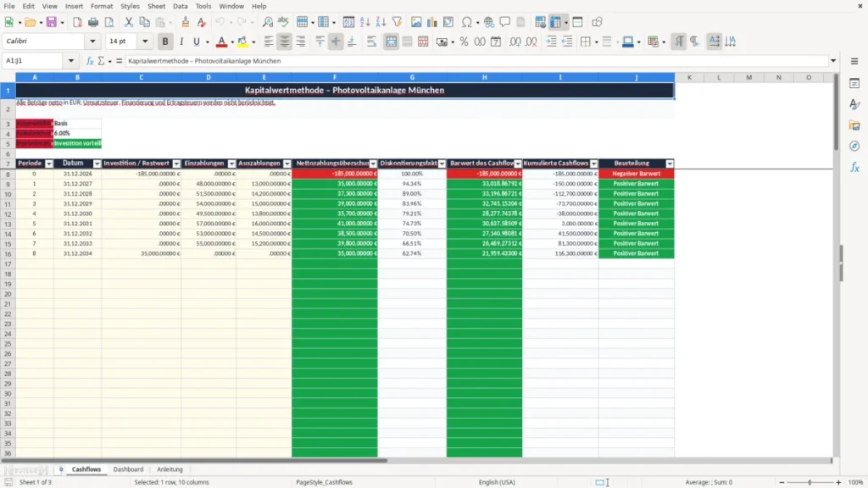Export directly as PDF icon
The image size is (868, 488).
pos(77,22)
